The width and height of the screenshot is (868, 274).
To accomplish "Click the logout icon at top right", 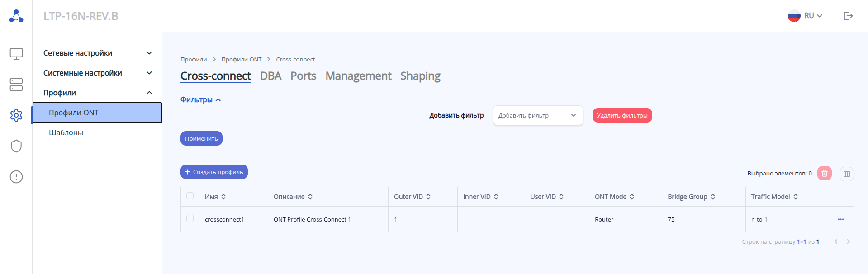I will (x=848, y=16).
